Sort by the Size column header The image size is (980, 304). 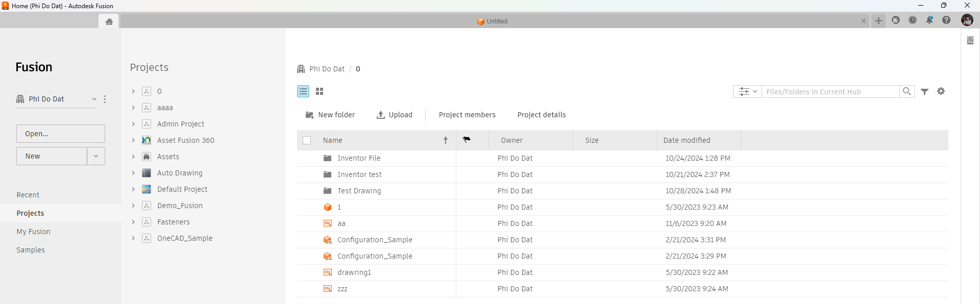(592, 140)
